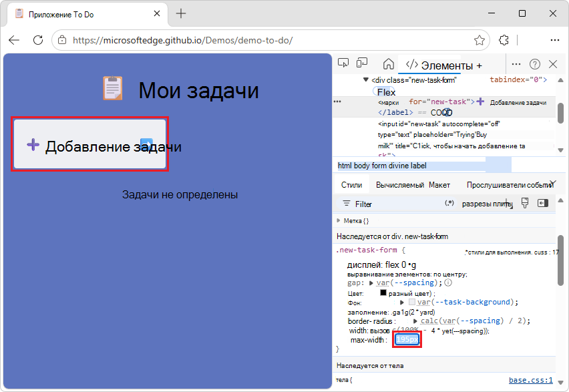Open DevTools help question mark icon
Viewport: 569px width, 392px height.
534,64
